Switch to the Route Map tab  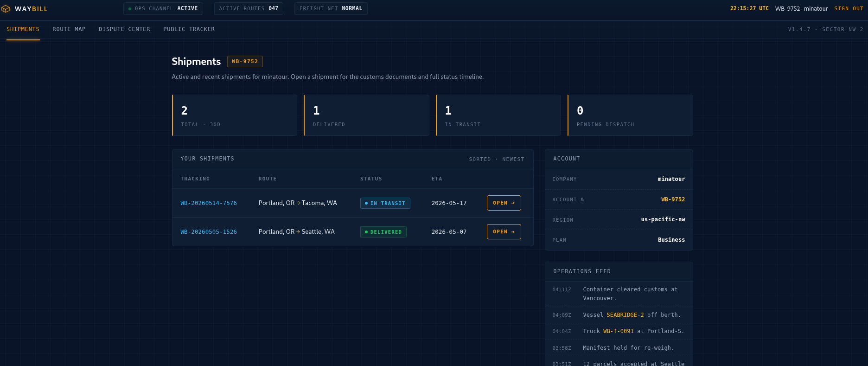[69, 29]
